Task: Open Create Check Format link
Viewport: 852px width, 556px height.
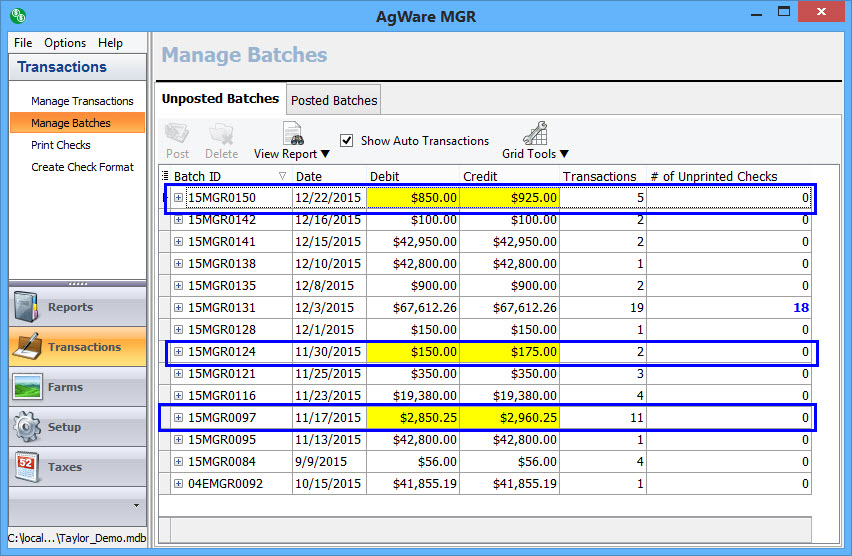Action: (82, 167)
